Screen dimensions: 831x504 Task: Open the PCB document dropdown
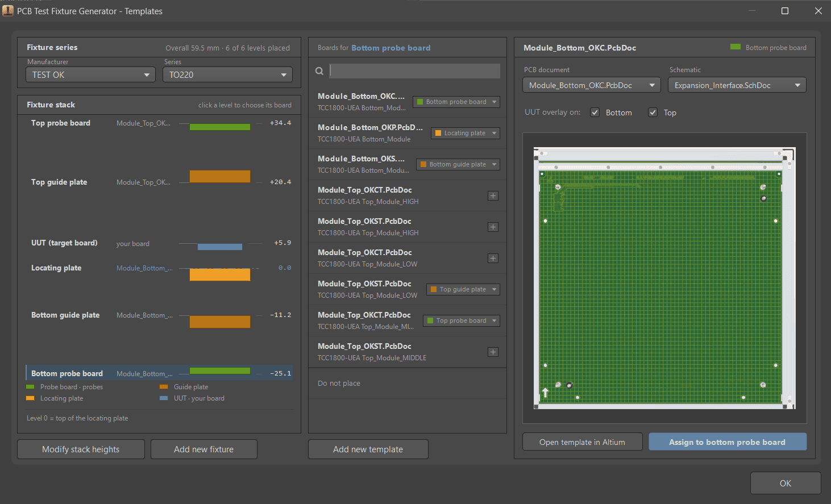(x=591, y=85)
